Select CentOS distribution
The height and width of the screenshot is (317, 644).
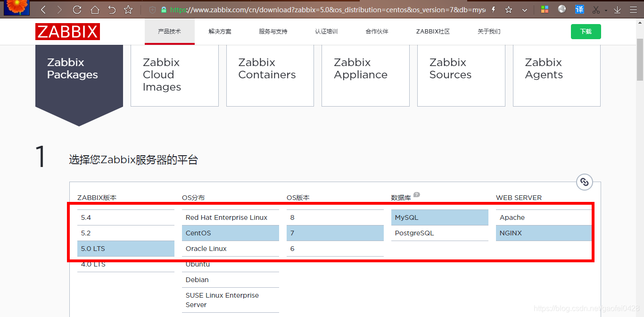[x=231, y=233]
